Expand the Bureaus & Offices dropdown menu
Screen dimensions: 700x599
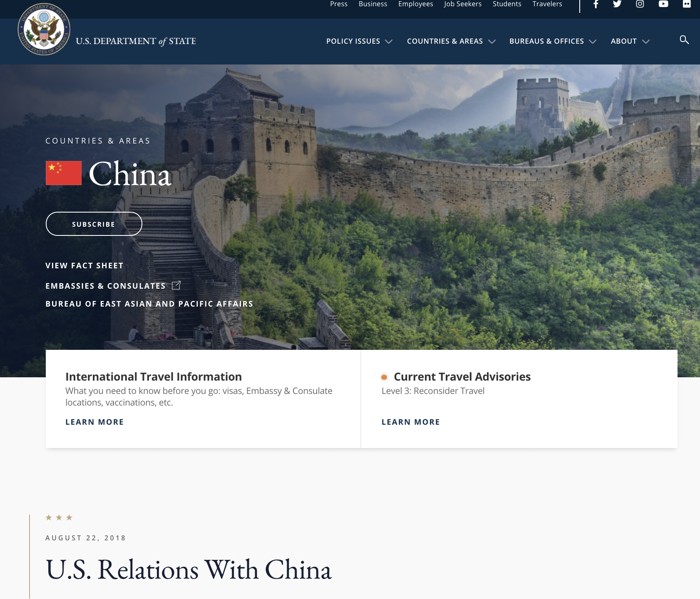(x=552, y=41)
